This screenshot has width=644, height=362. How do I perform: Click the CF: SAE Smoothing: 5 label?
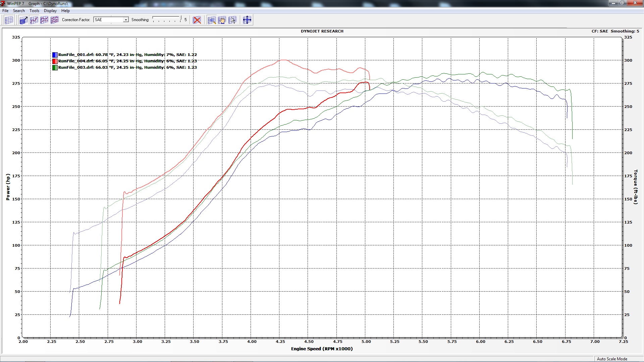click(x=615, y=31)
